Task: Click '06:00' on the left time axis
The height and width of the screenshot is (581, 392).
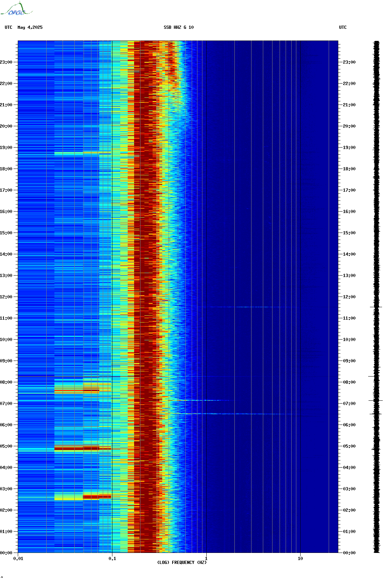Action: click(6, 425)
